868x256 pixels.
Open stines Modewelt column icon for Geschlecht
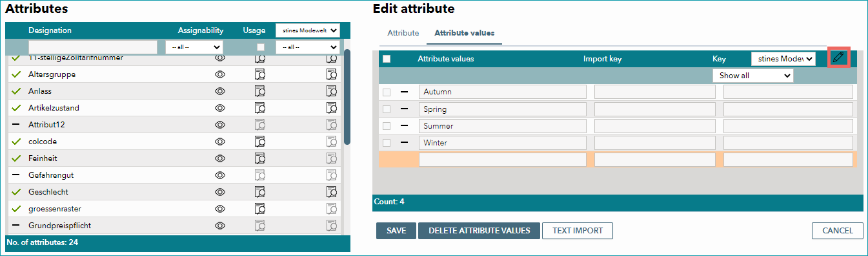(332, 192)
